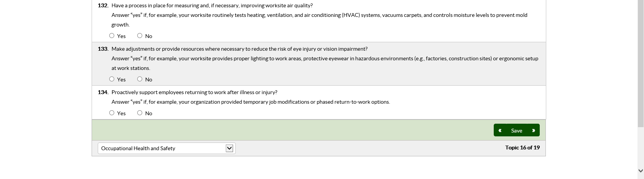Select Yes for question 132 air quality
Image resolution: width=644 pixels, height=179 pixels.
click(112, 36)
